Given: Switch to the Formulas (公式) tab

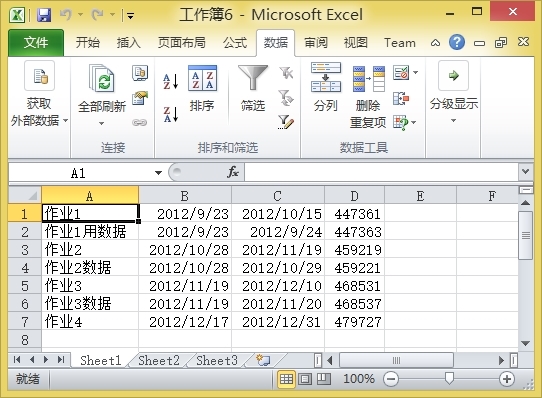Looking at the screenshot, I should pyautogui.click(x=235, y=43).
